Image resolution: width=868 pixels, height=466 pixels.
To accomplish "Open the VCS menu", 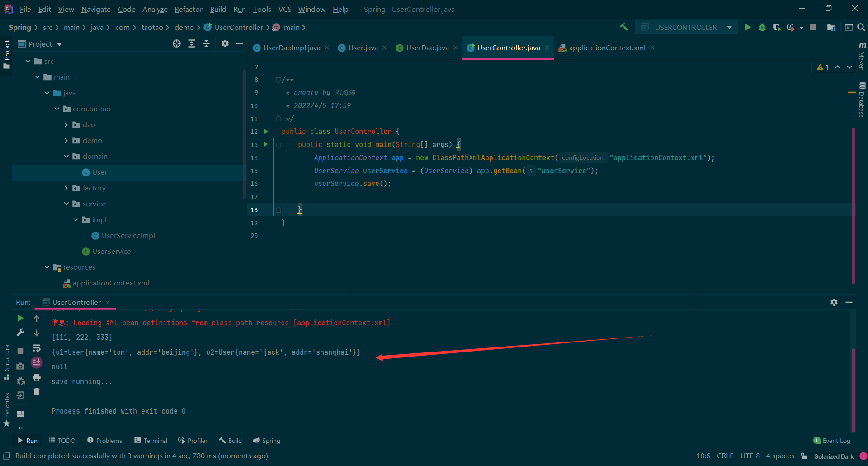I will click(285, 9).
